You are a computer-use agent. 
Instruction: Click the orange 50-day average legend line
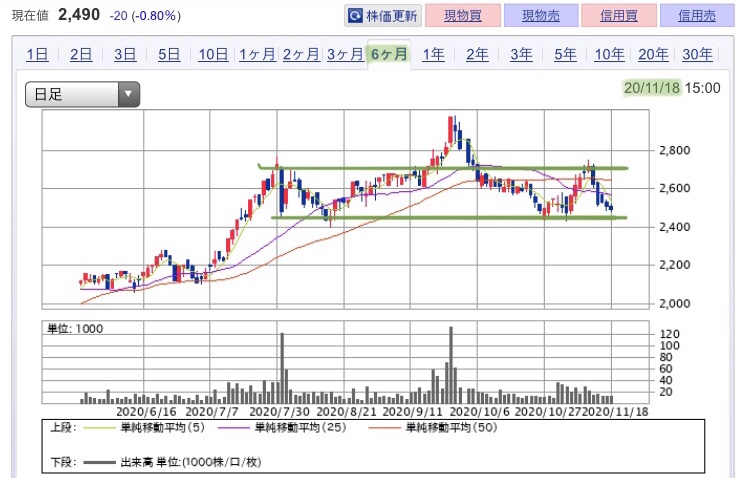coord(384,428)
